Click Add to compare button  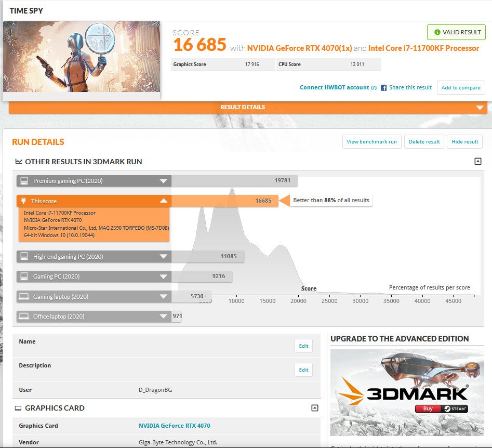point(461,88)
